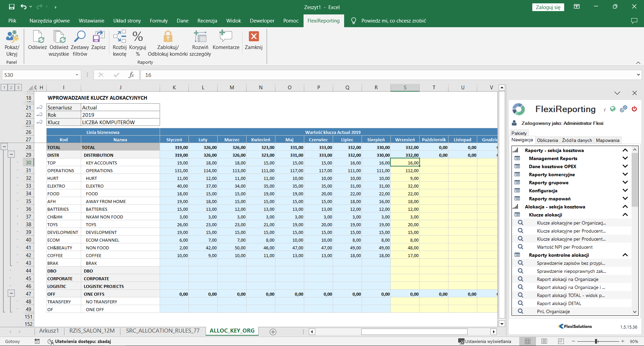
Task: Click the red power icon in FlexiReporting panel
Action: click(x=634, y=109)
